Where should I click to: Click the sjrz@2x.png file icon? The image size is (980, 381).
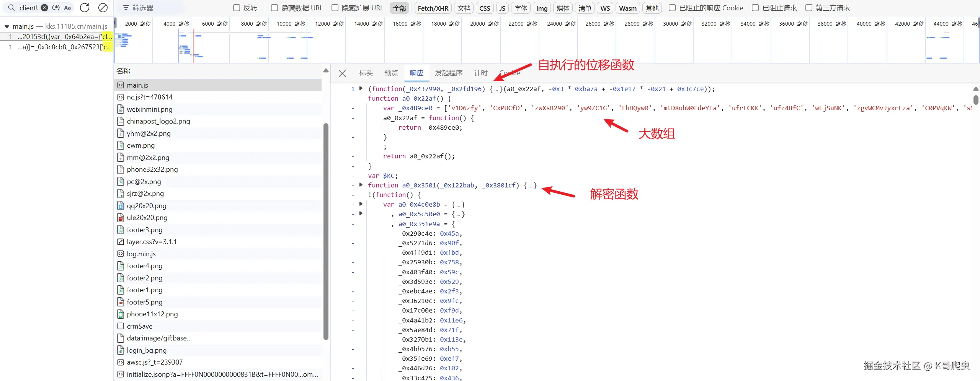(x=120, y=194)
